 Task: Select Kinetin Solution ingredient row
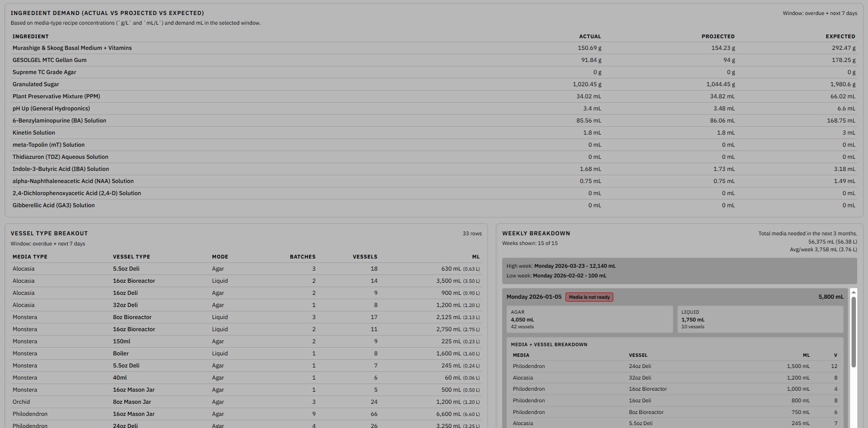click(434, 133)
